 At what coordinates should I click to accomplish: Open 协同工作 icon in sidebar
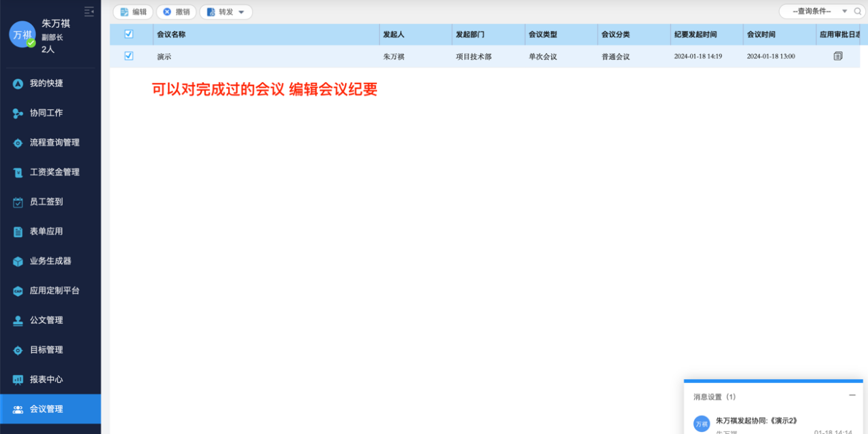[18, 113]
